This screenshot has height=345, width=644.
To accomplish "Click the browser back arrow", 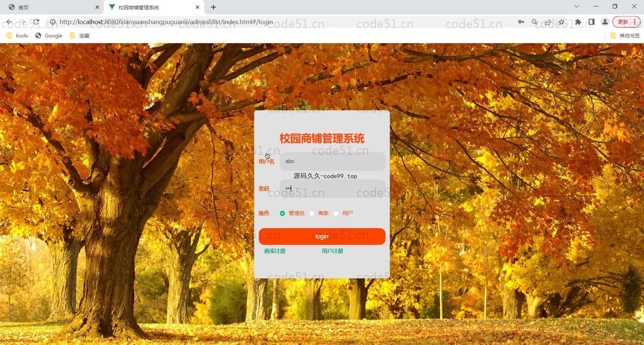I will (9, 22).
